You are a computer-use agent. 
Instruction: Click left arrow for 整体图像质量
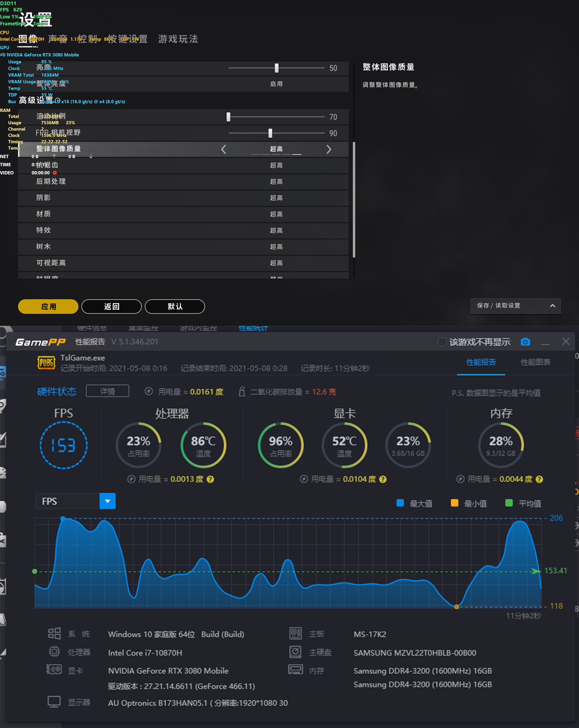point(223,149)
